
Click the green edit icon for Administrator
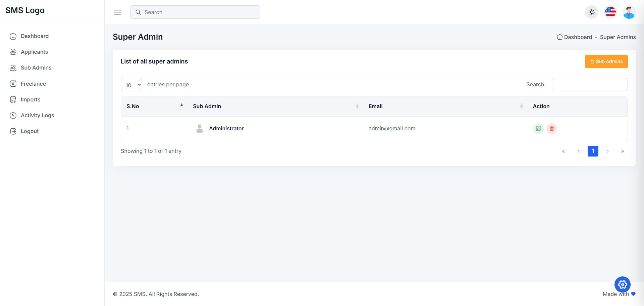tap(538, 129)
